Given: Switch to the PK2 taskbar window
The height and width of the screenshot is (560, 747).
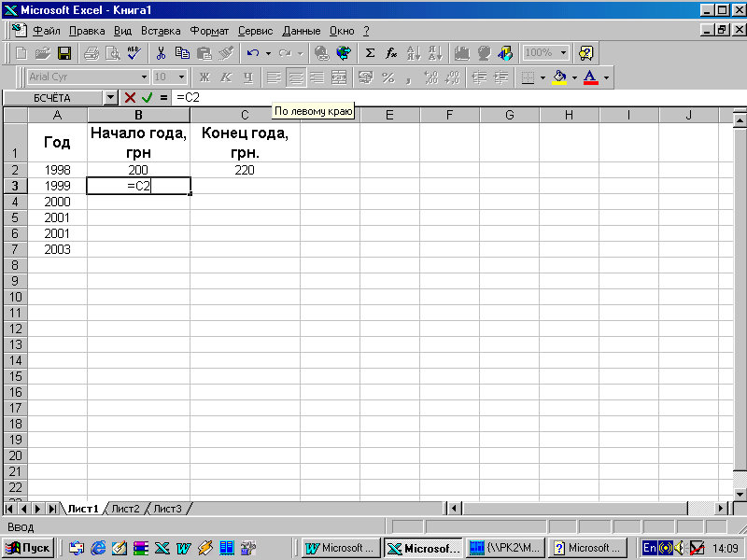Looking at the screenshot, I should click(x=504, y=548).
